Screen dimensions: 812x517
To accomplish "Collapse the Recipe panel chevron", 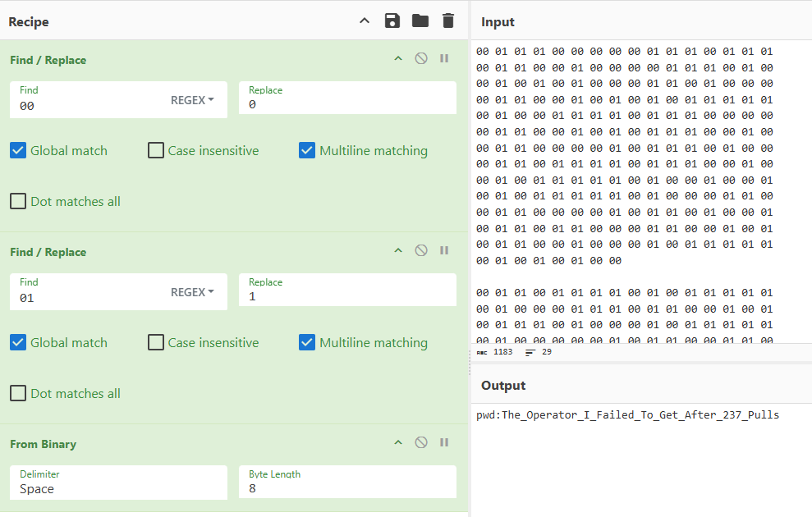I will (365, 21).
